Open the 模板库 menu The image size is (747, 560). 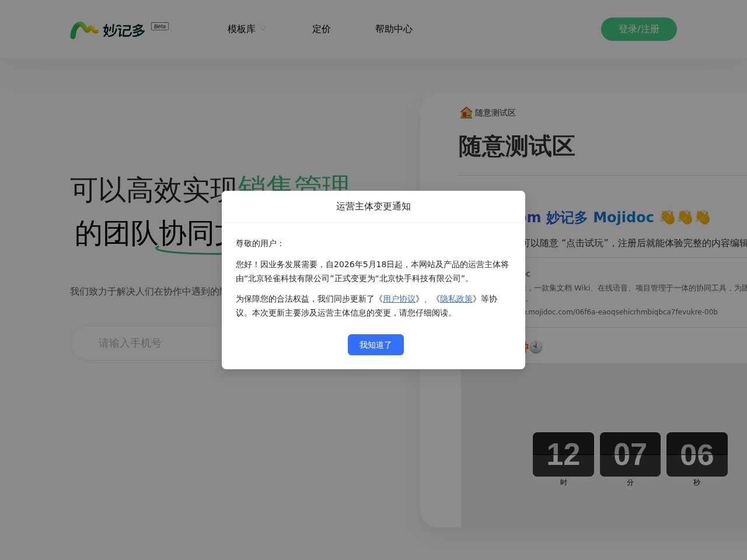click(x=242, y=29)
